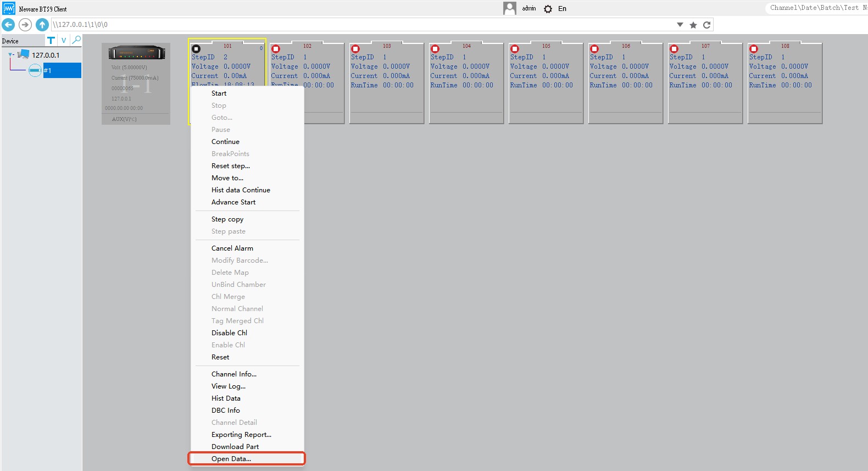The image size is (868, 471).
Task: Select device #1 in the tree
Action: (x=62, y=70)
